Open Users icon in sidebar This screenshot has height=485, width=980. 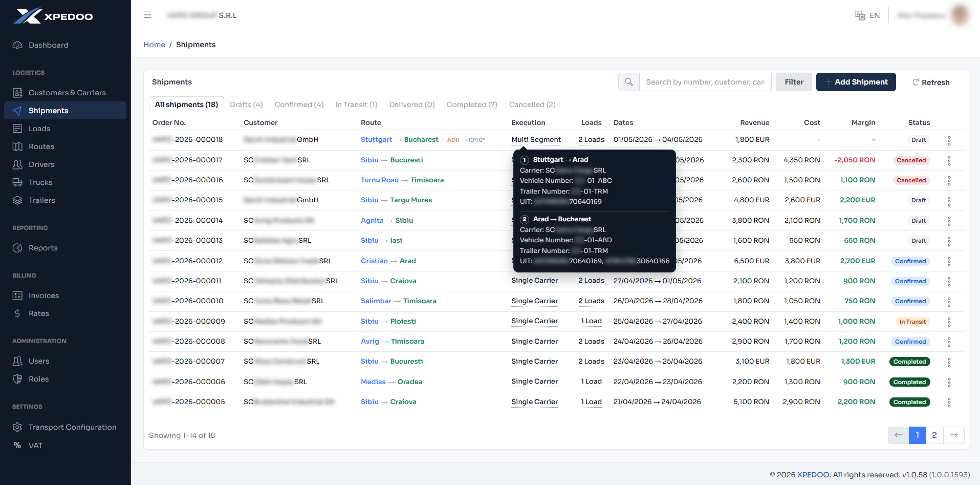17,361
